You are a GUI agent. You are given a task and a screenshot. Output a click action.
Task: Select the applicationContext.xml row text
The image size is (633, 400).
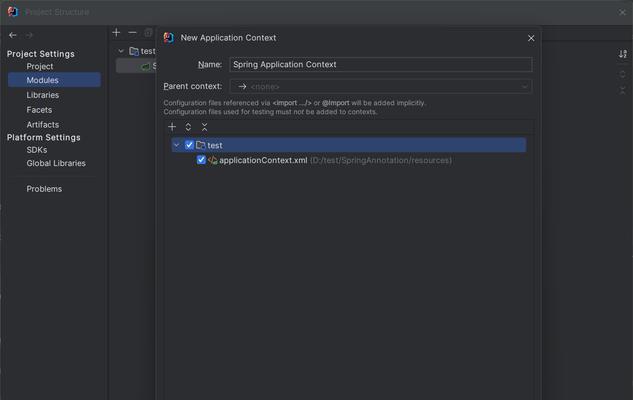(263, 160)
